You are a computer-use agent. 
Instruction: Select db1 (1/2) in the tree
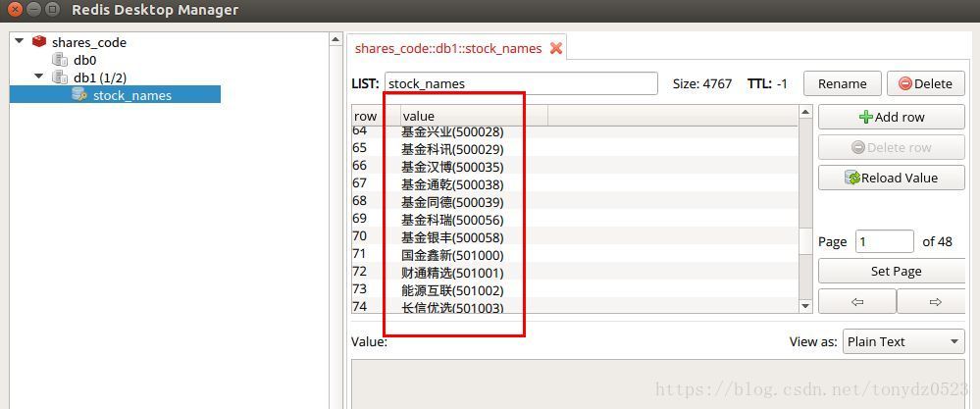100,77
